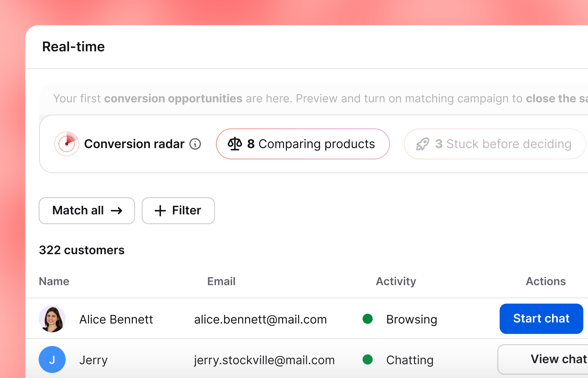Click alice.bennett@mail.com email
Viewport: 588px width, 378px height.
pos(260,319)
